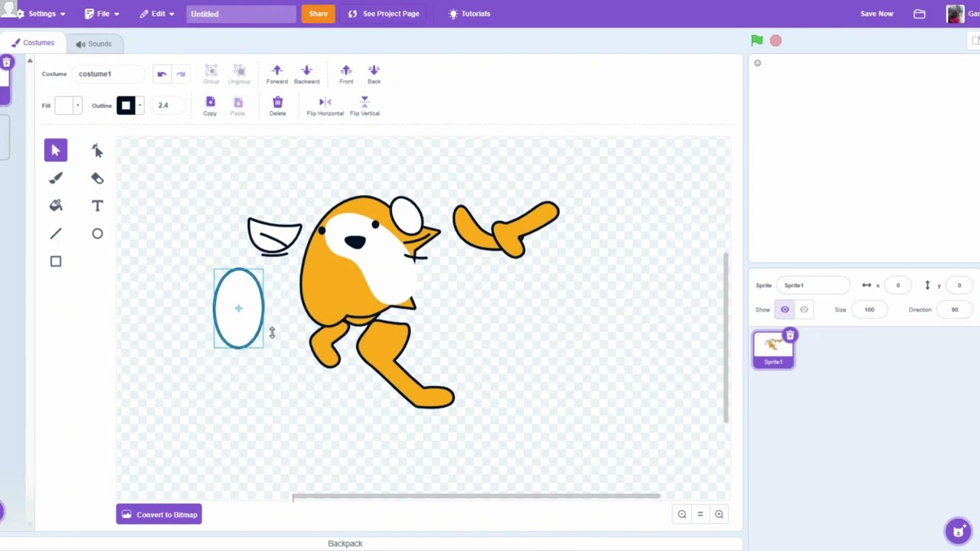Copy the selected shape
This screenshot has height=551, width=980.
point(210,106)
